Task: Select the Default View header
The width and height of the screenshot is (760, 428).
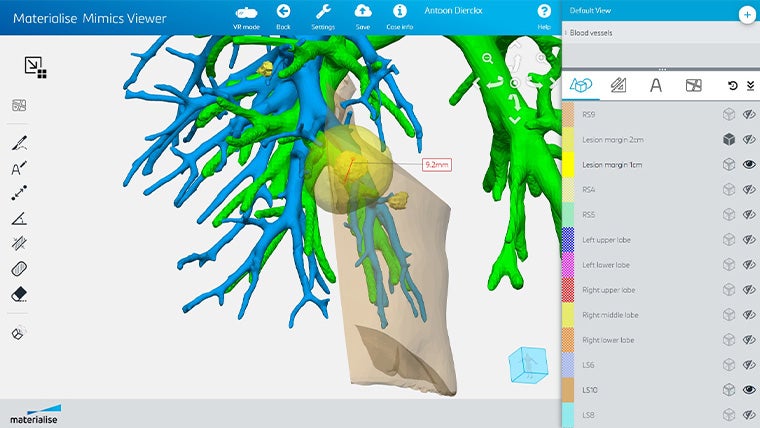Action: pos(590,10)
